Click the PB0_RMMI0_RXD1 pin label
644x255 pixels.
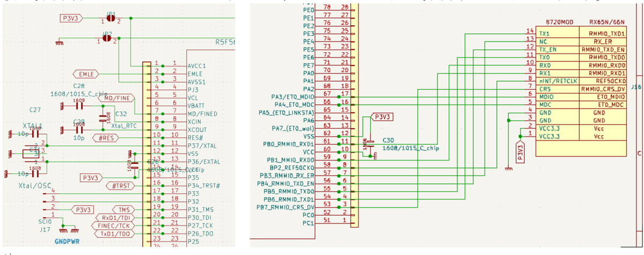(x=288, y=144)
